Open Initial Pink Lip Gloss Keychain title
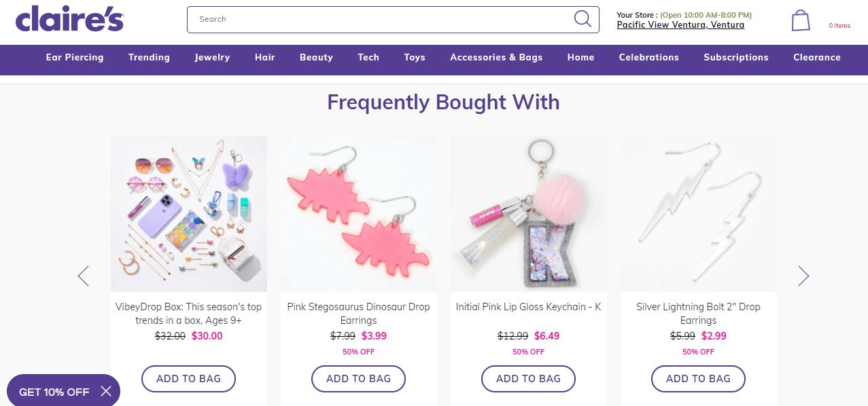 (528, 307)
